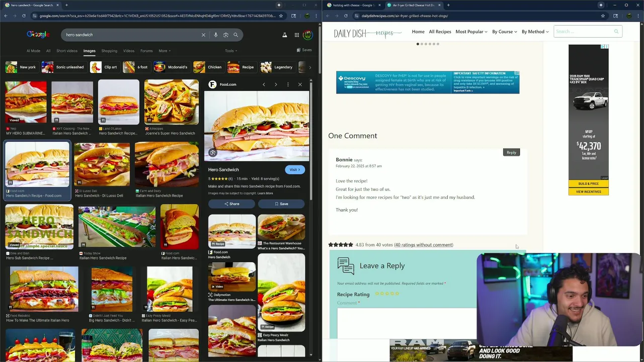Open Joanne's Super Hero Sandwich thumbnail

point(171,102)
